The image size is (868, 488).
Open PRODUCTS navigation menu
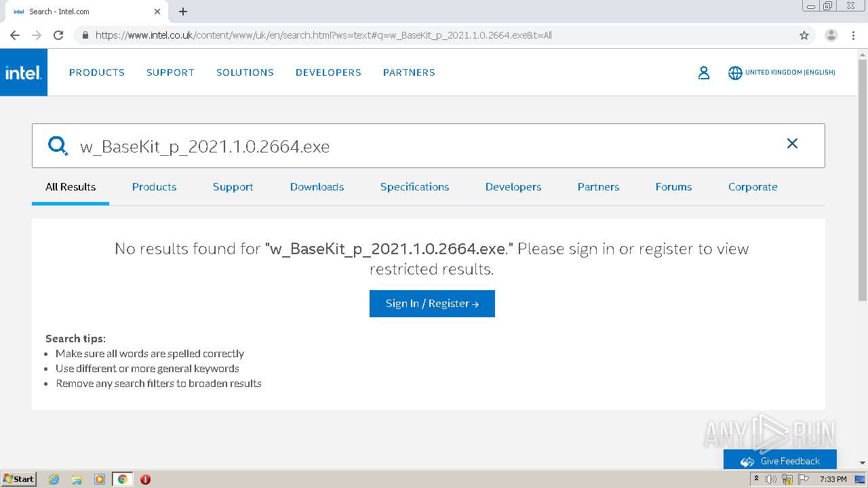97,73
